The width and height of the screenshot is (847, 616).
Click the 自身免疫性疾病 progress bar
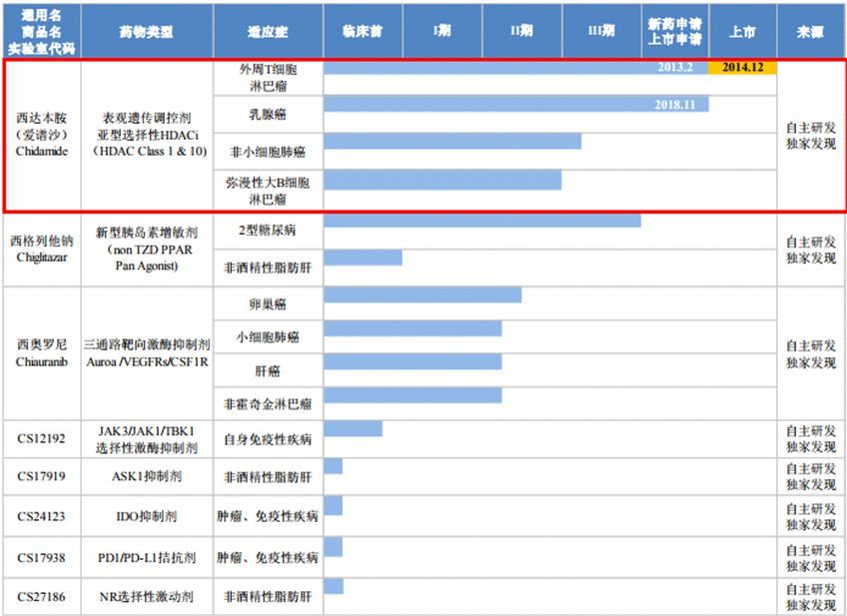tap(354, 428)
